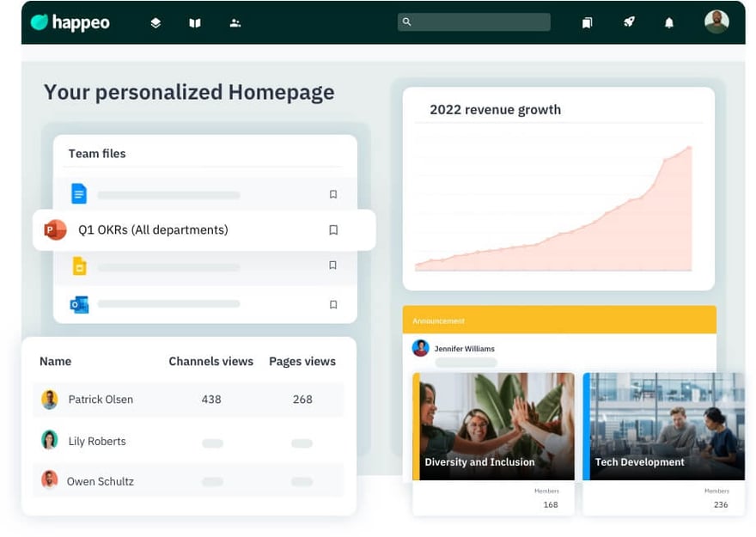
Task: Click the top search field
Action: tap(474, 22)
